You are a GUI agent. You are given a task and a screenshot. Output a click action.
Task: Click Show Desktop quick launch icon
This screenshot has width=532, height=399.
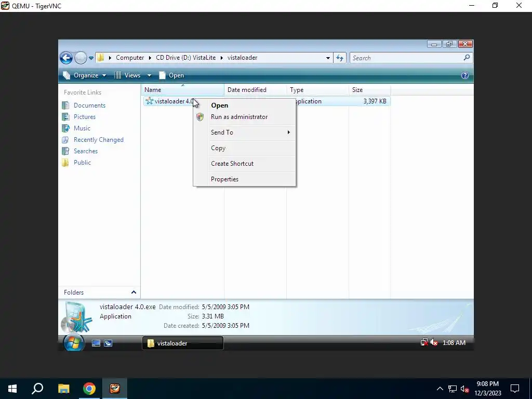coord(96,343)
